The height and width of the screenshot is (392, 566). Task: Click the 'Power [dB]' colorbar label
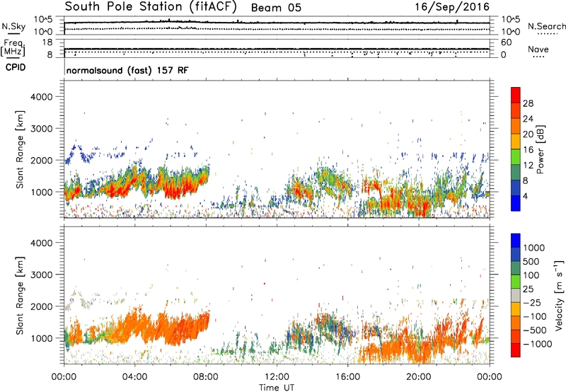click(x=540, y=149)
